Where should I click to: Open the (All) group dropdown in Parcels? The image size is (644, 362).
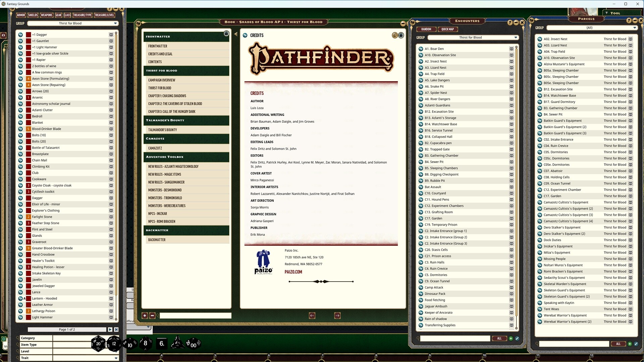635,28
